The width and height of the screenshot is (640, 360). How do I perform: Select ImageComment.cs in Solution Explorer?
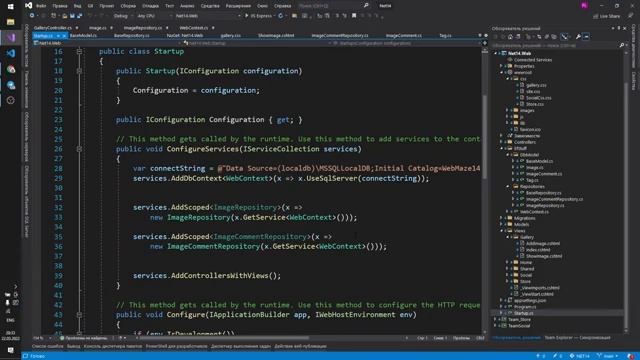click(544, 174)
